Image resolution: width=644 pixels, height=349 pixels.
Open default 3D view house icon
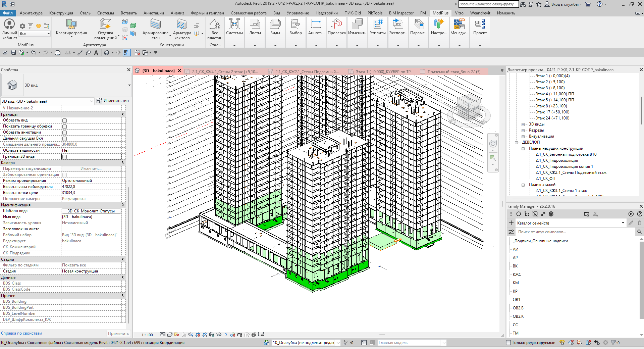107,53
